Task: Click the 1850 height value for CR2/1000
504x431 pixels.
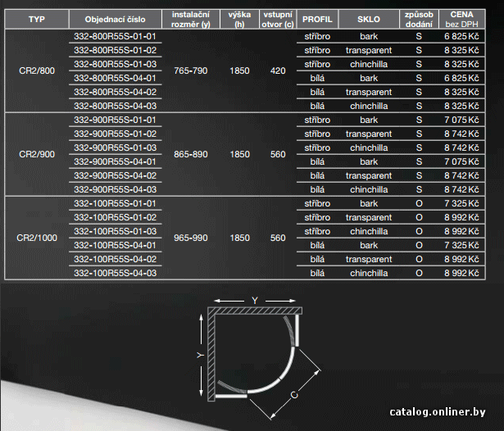Action: (239, 238)
